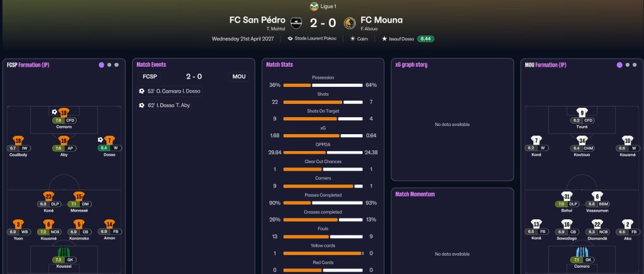Select San Pédro goalkeeper Kouassi's green kit
The height and width of the screenshot is (274, 644).
point(64,252)
